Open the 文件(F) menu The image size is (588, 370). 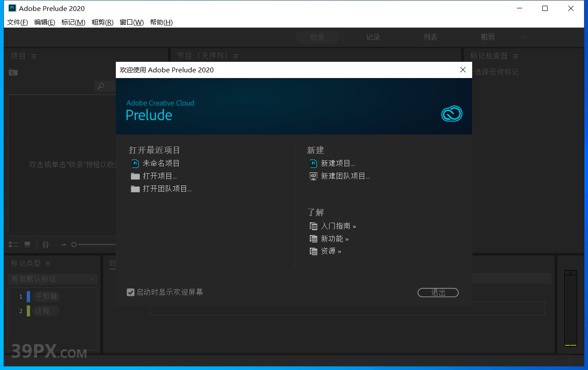coord(18,22)
